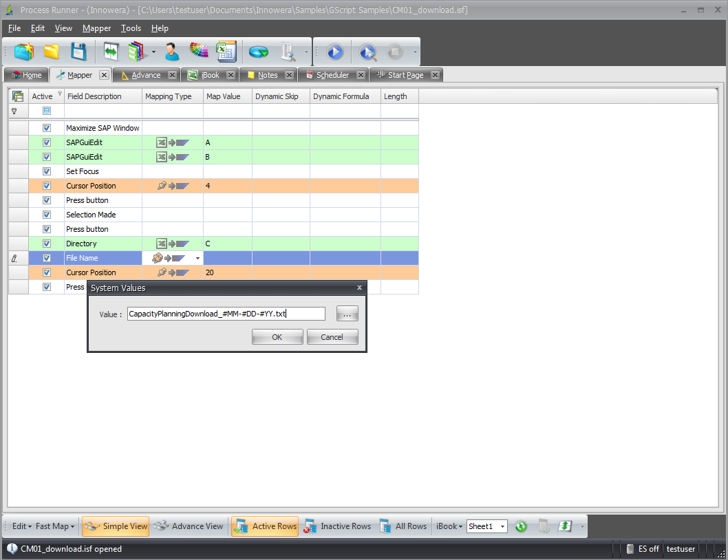Open the Tools menu

(x=131, y=28)
